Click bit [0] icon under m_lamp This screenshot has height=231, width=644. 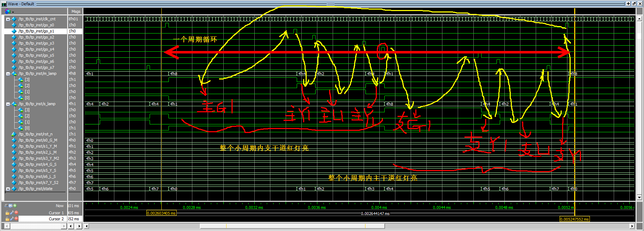point(20,98)
